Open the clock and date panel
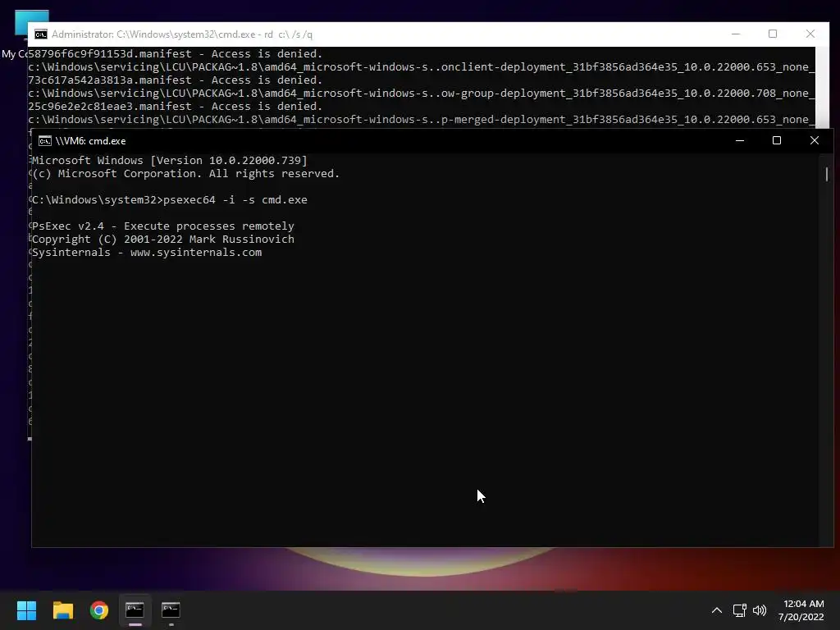 pos(801,610)
